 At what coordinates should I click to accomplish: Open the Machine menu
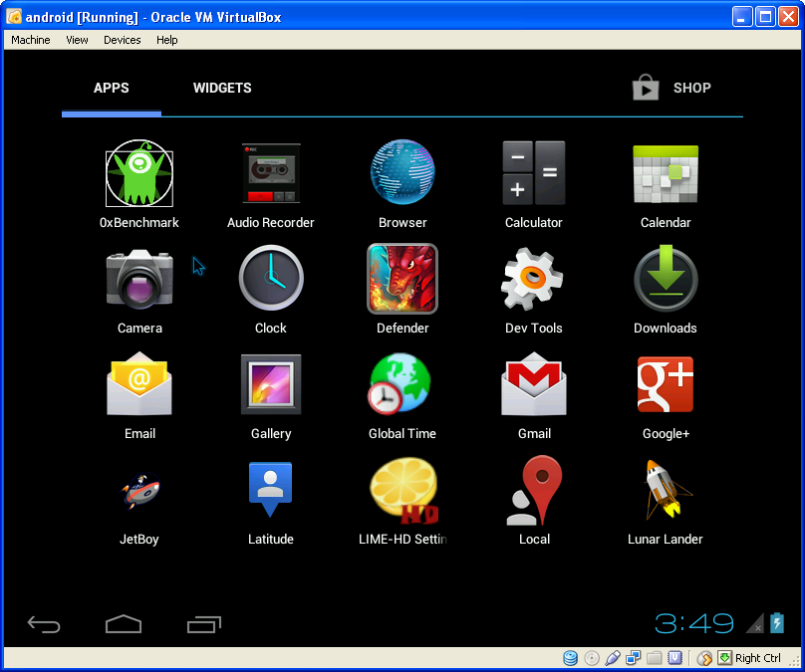tap(31, 40)
